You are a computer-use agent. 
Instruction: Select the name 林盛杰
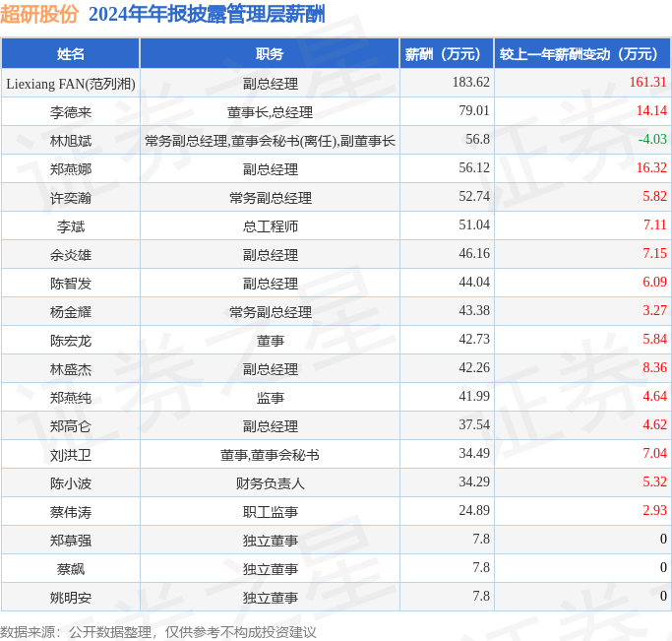tap(71, 369)
